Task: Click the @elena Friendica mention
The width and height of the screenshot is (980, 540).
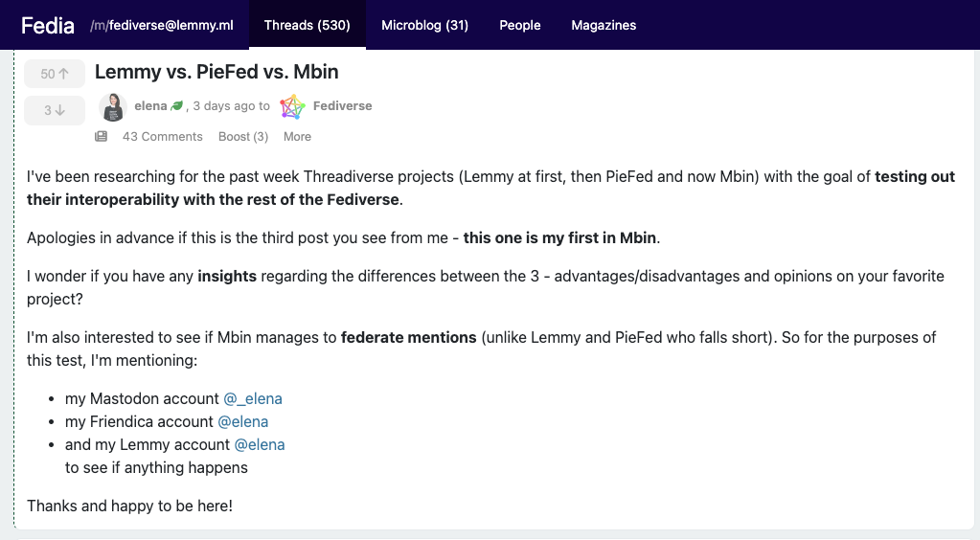Action: [243, 421]
